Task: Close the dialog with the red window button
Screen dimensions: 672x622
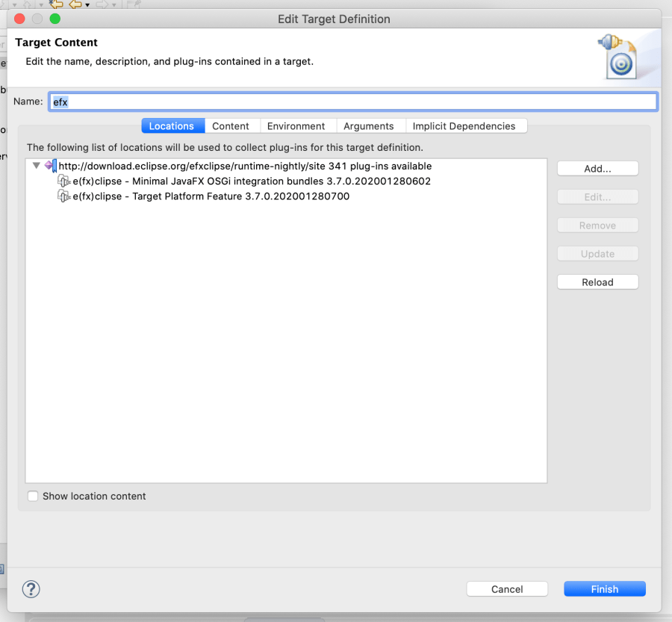Action: (19, 19)
